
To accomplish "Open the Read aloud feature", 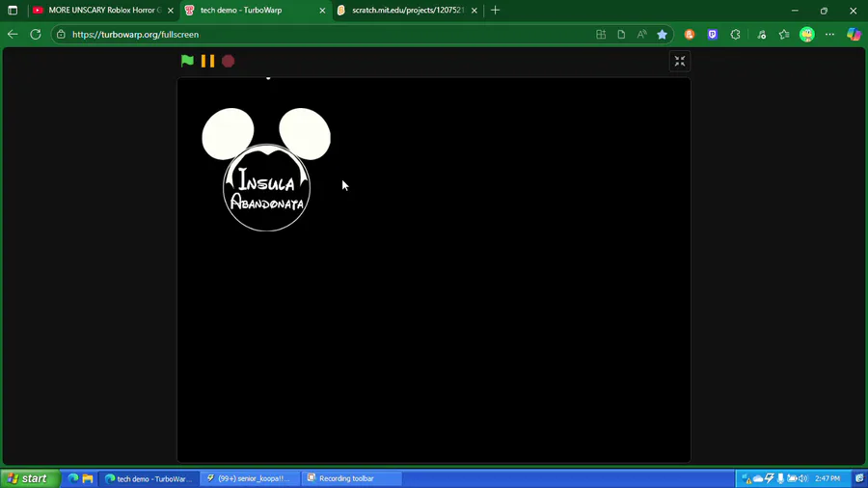I will pos(641,35).
